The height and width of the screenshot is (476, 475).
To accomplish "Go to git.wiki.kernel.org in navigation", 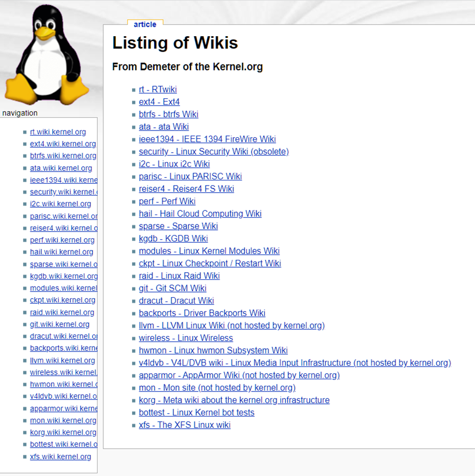I will coord(60,324).
